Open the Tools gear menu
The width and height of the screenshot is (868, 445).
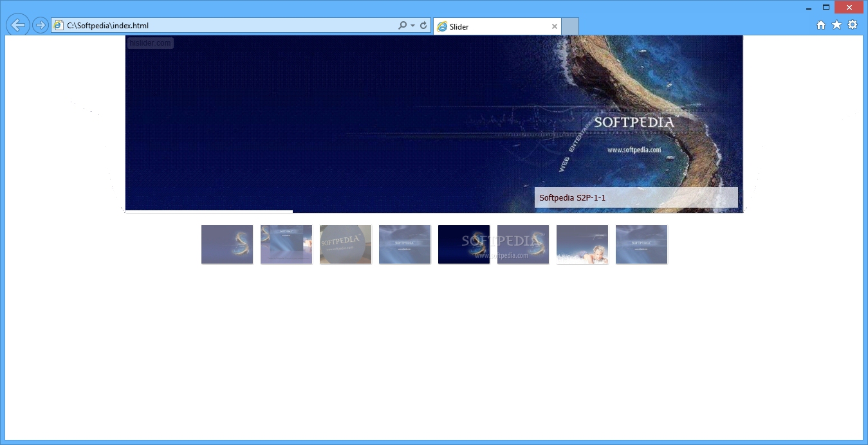853,25
